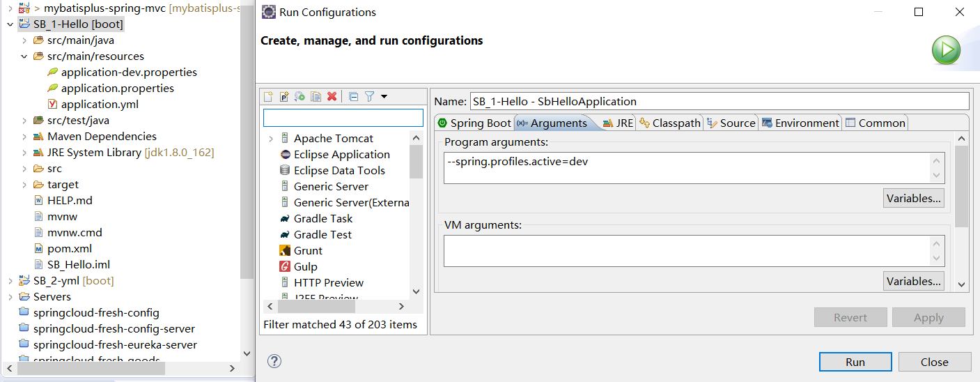Click the configuration filter text box
Viewport: 980px width, 382px height.
(343, 117)
